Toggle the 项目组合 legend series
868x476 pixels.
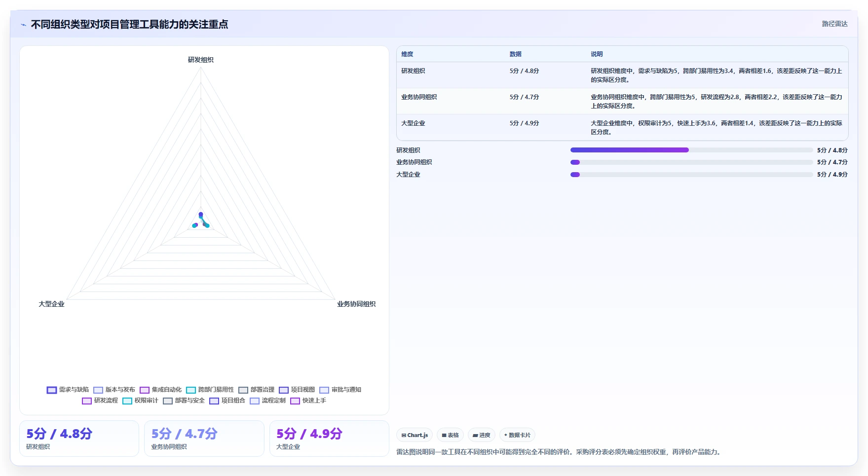click(227, 401)
